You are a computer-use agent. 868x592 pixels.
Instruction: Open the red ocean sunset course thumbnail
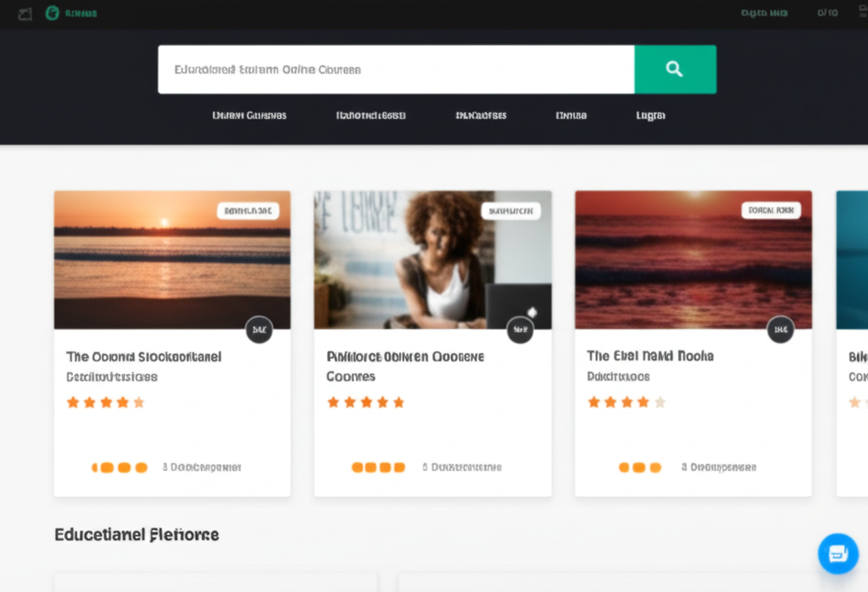pyautogui.click(x=693, y=260)
